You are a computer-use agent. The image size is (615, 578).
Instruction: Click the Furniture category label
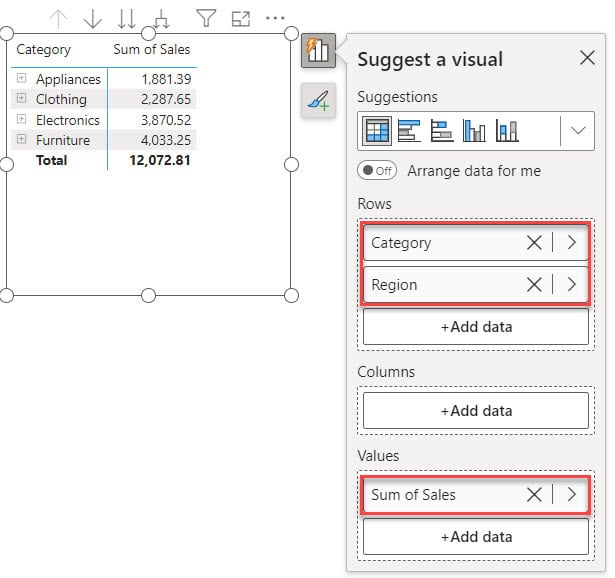click(x=63, y=140)
